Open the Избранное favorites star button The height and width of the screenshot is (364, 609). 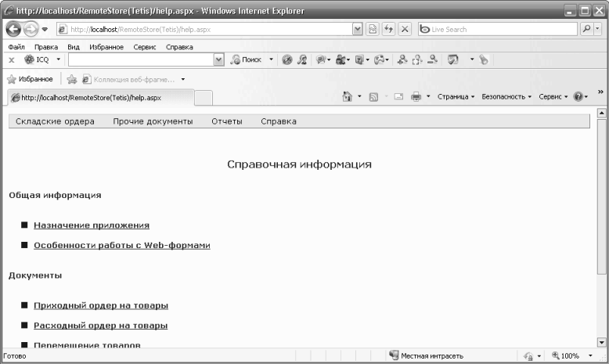[30, 79]
